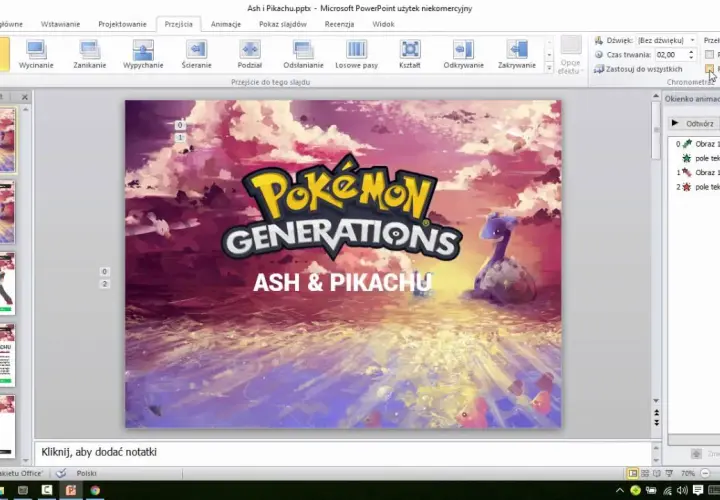Click the Czas trwania clock icon
This screenshot has height=500, width=720.
(x=599, y=55)
